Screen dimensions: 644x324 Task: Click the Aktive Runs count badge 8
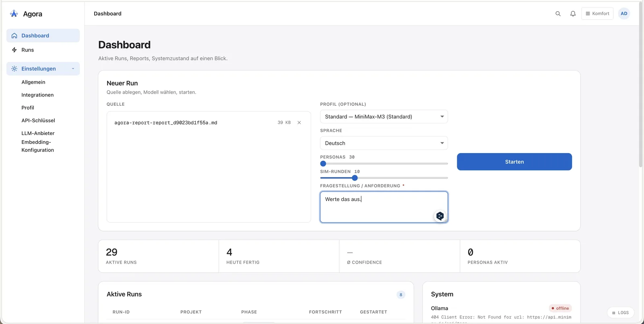(401, 295)
